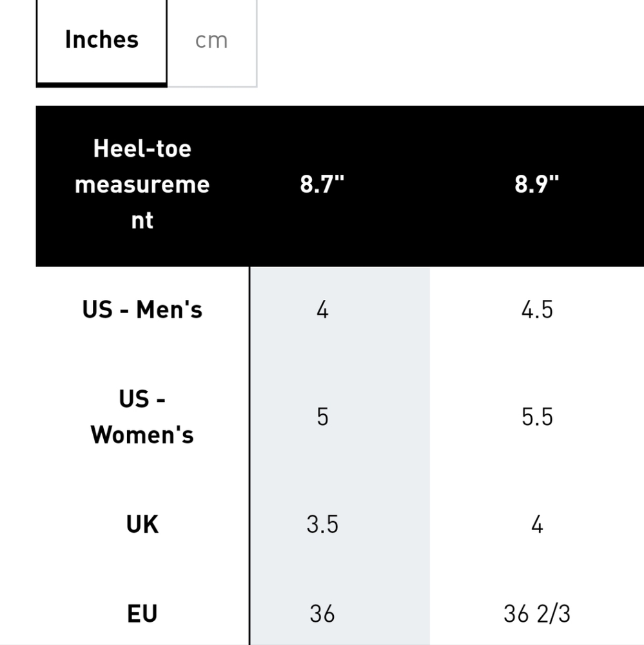The height and width of the screenshot is (645, 644).
Task: Select the Inches unit tab
Action: pos(102,40)
